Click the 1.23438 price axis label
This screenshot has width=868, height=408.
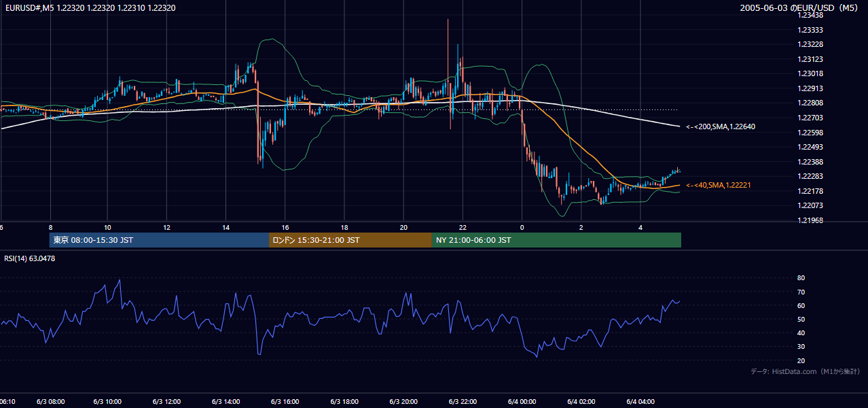pos(811,16)
